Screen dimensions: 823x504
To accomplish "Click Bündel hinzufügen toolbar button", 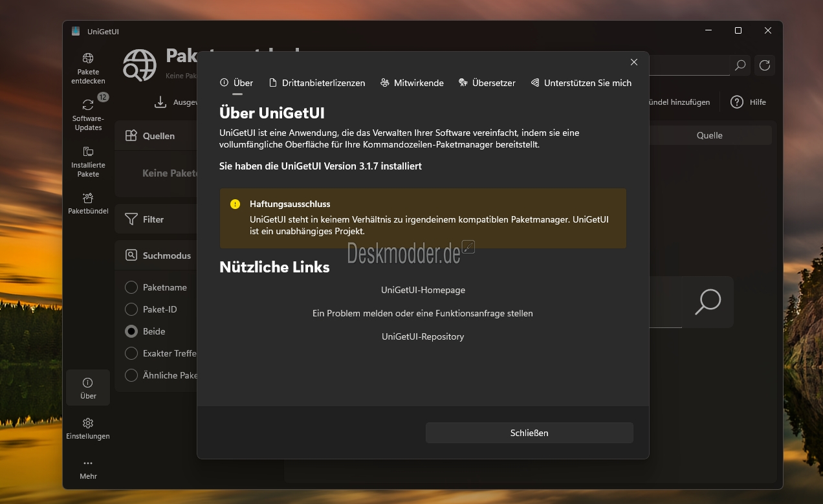I will coord(679,102).
